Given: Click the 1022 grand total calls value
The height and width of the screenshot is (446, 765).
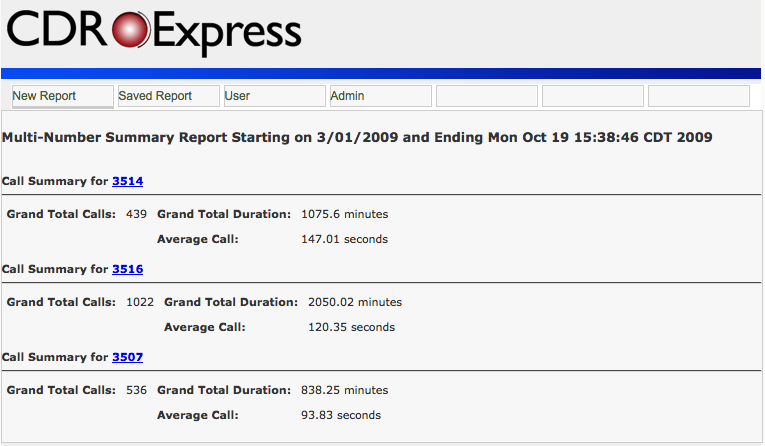Looking at the screenshot, I should pos(140,302).
